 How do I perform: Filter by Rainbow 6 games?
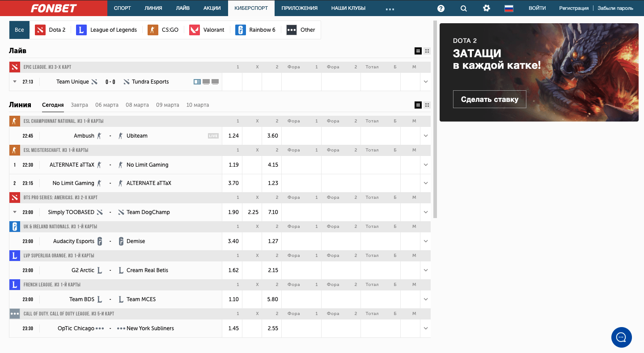[255, 30]
